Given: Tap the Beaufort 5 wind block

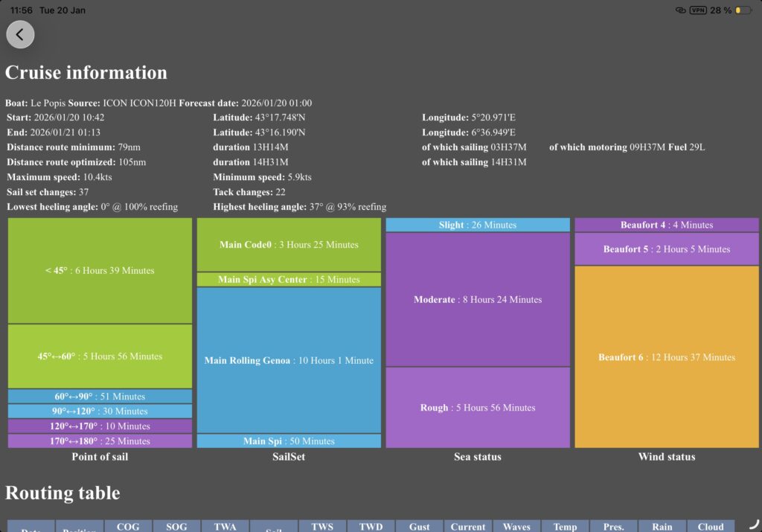Looking at the screenshot, I should coord(667,249).
